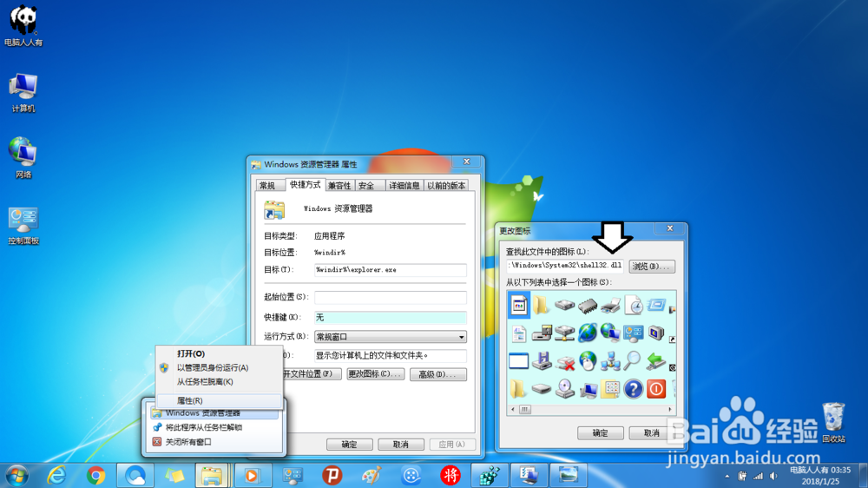Screen dimensions: 868x488
Task: Open the Paint palette taskbar icon
Action: (x=372, y=475)
